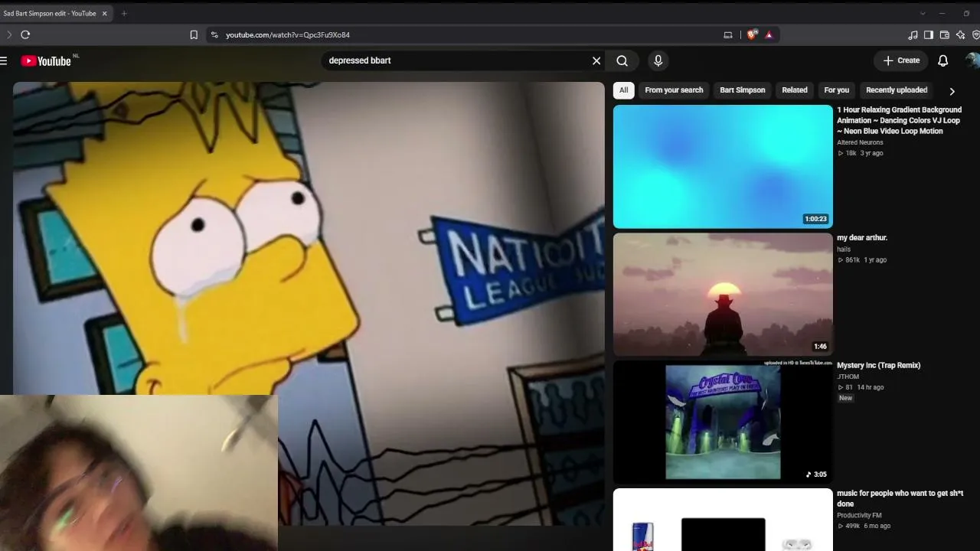
Task: Click the 499k views 6 mo ago text
Action: (x=864, y=526)
